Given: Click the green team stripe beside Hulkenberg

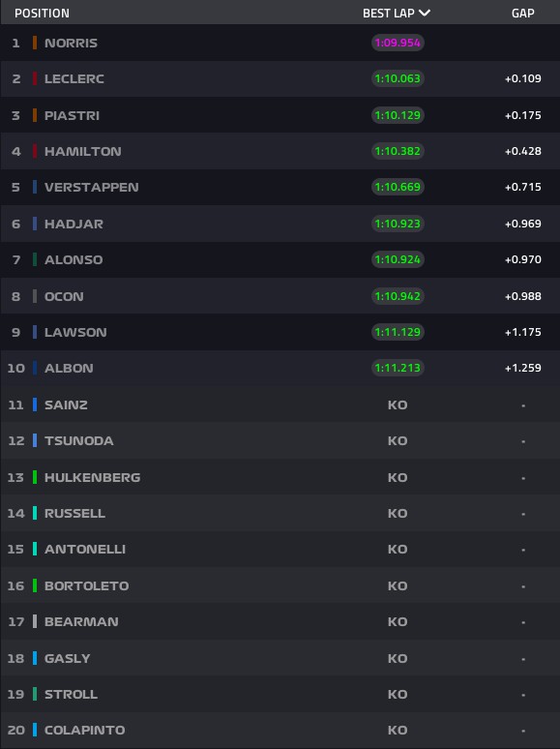Looking at the screenshot, I should click(x=35, y=477).
